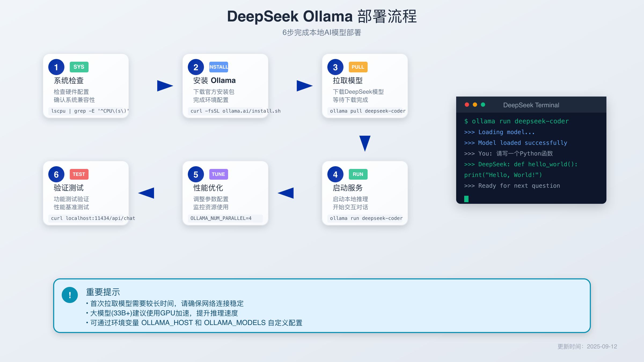644x362 pixels.
Task: Click the DeepSeek Terminal title text
Action: 531,105
